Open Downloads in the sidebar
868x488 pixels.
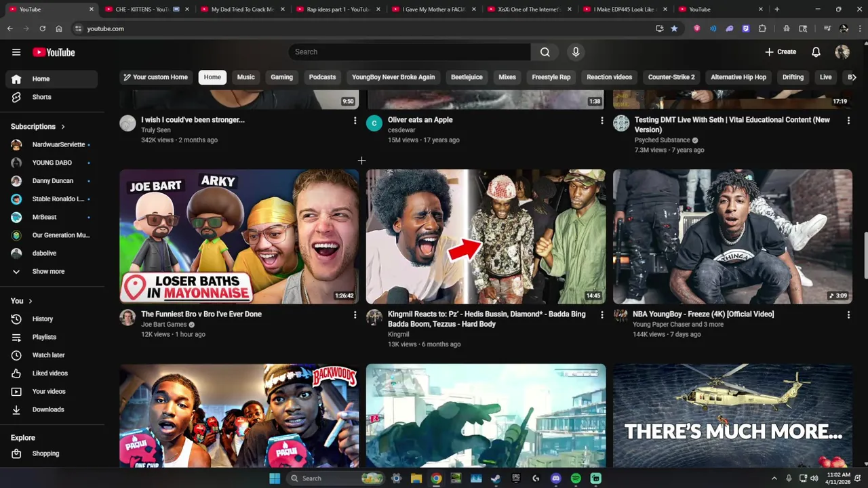pyautogui.click(x=52, y=409)
